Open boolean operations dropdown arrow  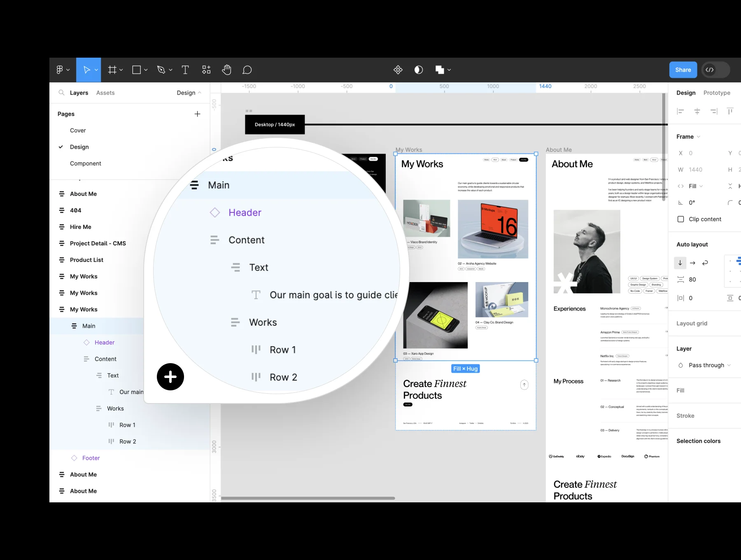click(449, 70)
